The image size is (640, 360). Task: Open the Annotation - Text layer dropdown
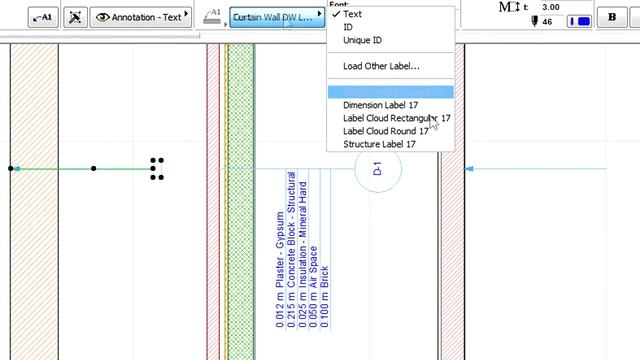coord(141,17)
